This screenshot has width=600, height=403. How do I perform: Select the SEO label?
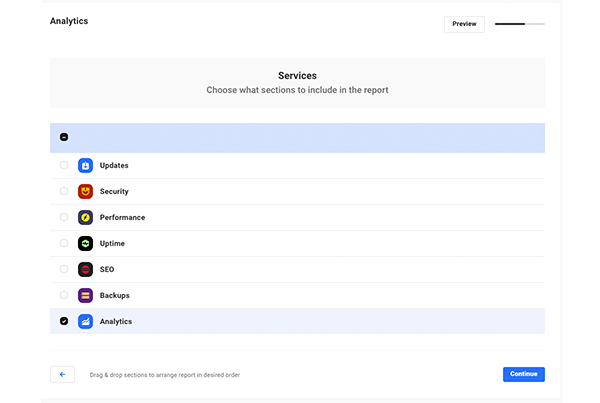tap(107, 269)
